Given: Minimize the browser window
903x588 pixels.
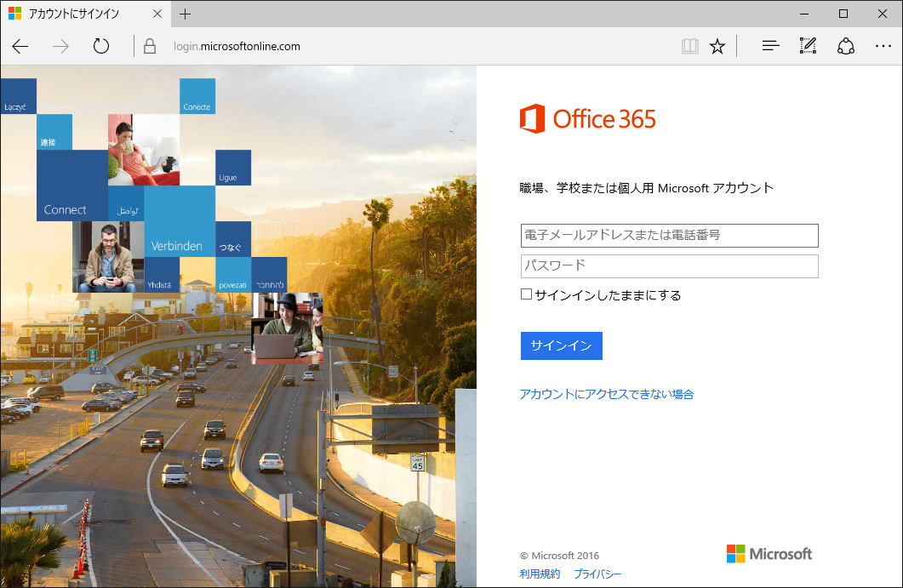Looking at the screenshot, I should click(804, 14).
